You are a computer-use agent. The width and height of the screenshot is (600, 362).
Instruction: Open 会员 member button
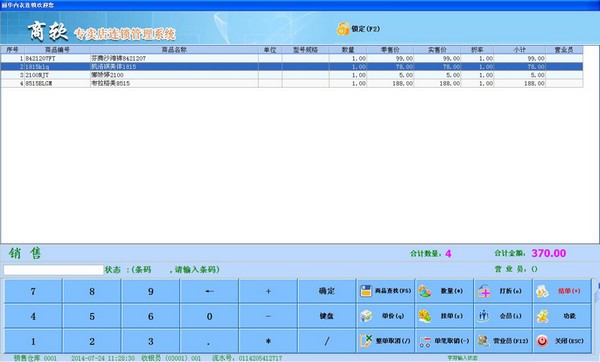(503, 316)
